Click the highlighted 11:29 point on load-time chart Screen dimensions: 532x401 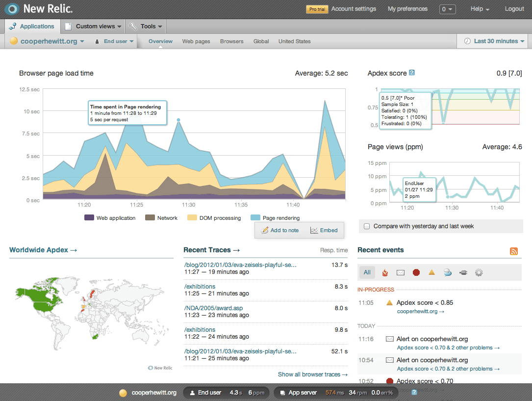tap(178, 120)
